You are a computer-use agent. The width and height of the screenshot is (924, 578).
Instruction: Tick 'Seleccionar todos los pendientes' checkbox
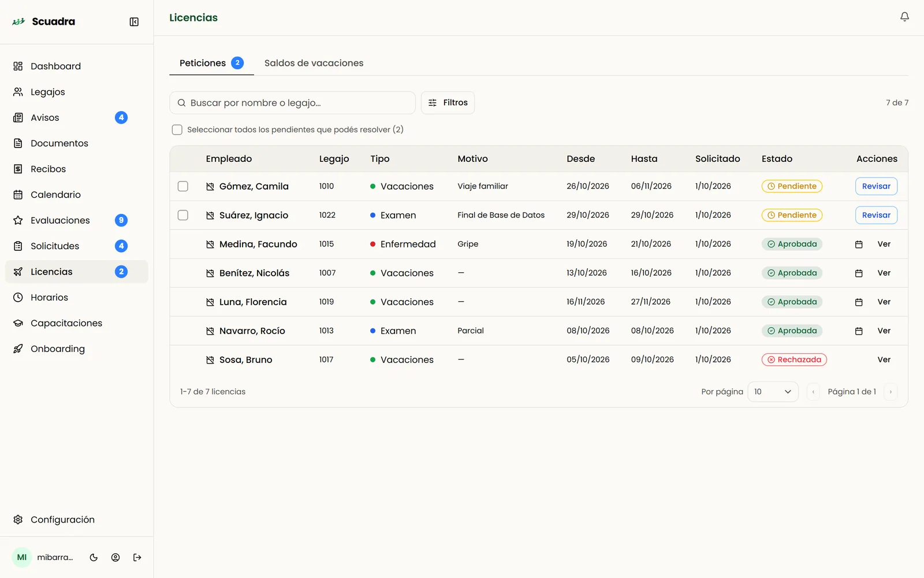(x=177, y=129)
